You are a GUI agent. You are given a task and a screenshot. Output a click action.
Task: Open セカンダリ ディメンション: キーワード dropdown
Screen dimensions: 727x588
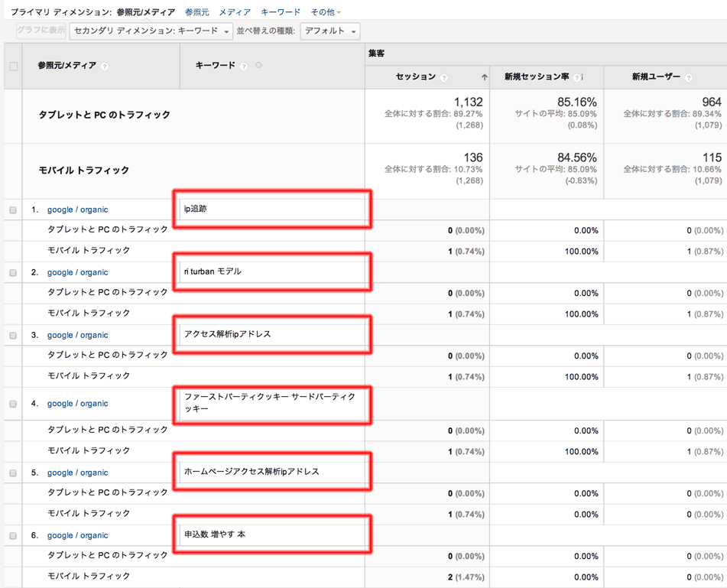pos(151,31)
